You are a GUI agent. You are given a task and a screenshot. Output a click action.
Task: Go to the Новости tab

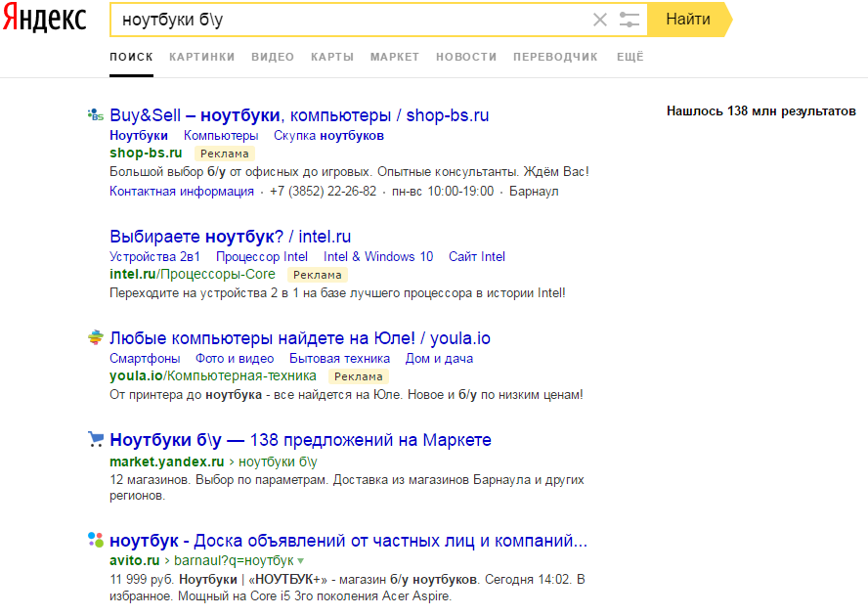pos(466,57)
